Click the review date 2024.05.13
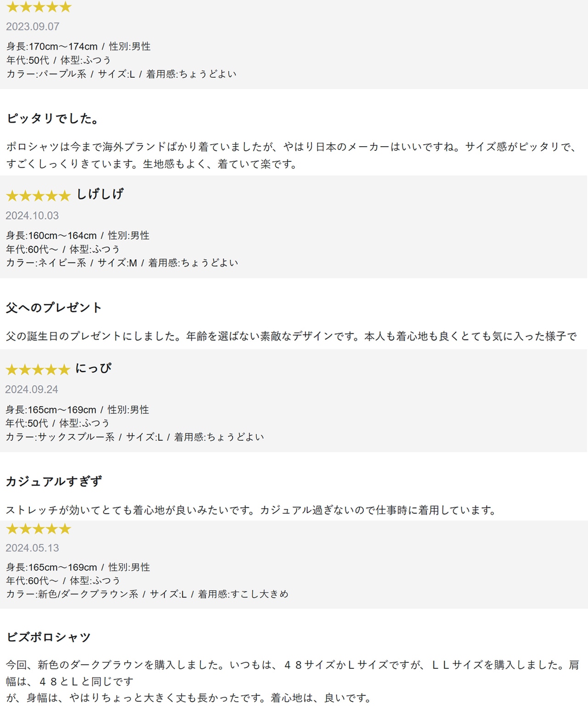The height and width of the screenshot is (706, 588). (x=32, y=548)
